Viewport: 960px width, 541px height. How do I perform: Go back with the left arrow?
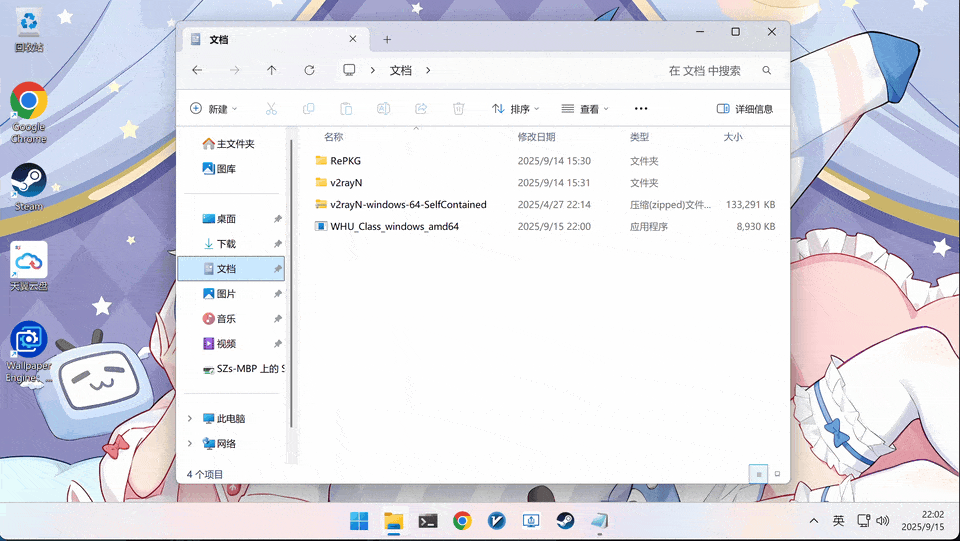(x=197, y=70)
